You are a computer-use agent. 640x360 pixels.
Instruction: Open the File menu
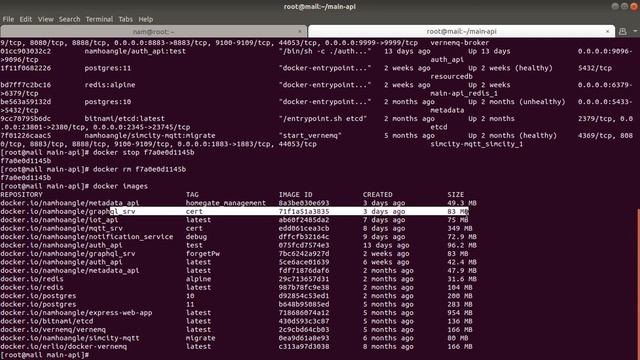[x=8, y=19]
